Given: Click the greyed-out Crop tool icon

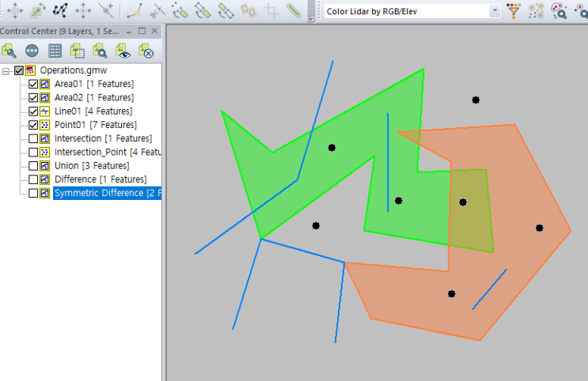Looking at the screenshot, I should 271,10.
